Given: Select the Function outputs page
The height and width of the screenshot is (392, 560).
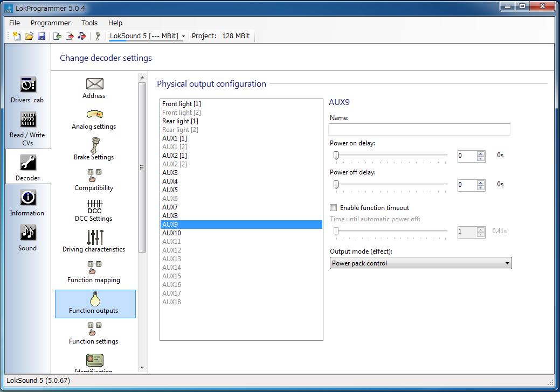Looking at the screenshot, I should point(95,304).
